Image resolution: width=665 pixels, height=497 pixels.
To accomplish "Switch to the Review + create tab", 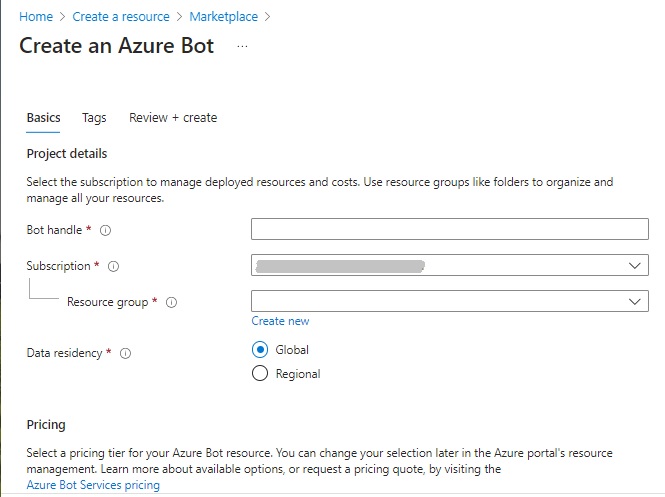I will point(173,118).
